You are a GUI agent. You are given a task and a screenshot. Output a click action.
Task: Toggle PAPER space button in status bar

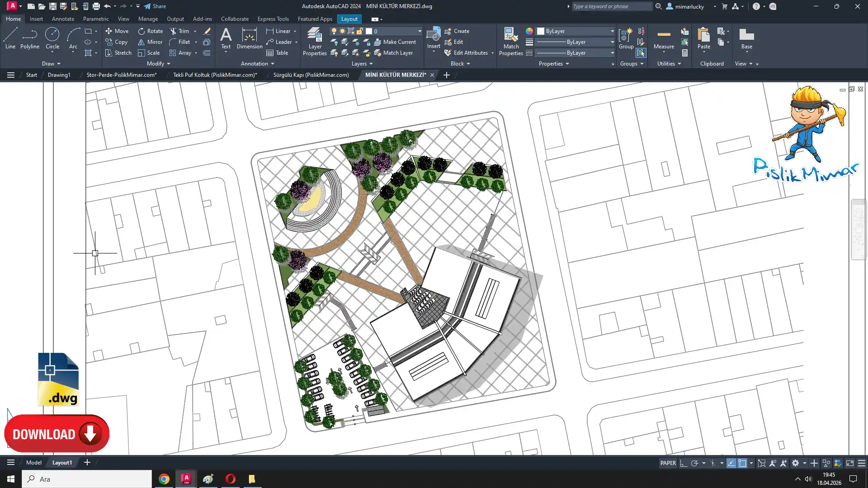tap(668, 463)
